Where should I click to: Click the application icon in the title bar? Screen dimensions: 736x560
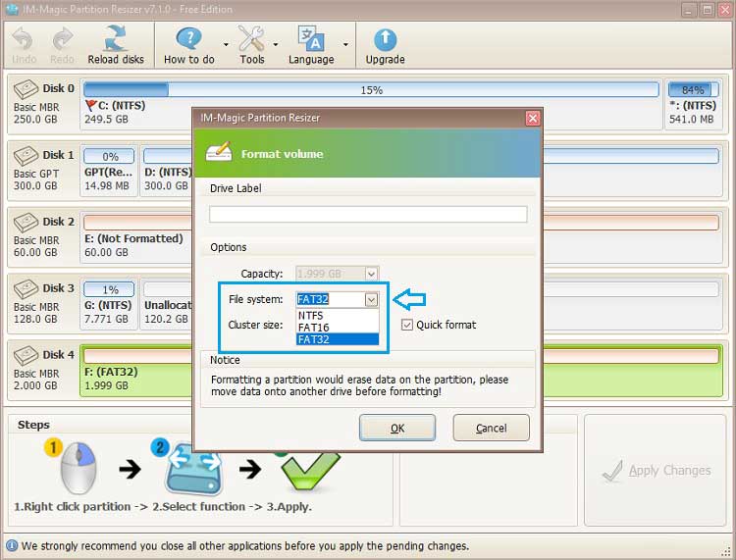coord(12,10)
